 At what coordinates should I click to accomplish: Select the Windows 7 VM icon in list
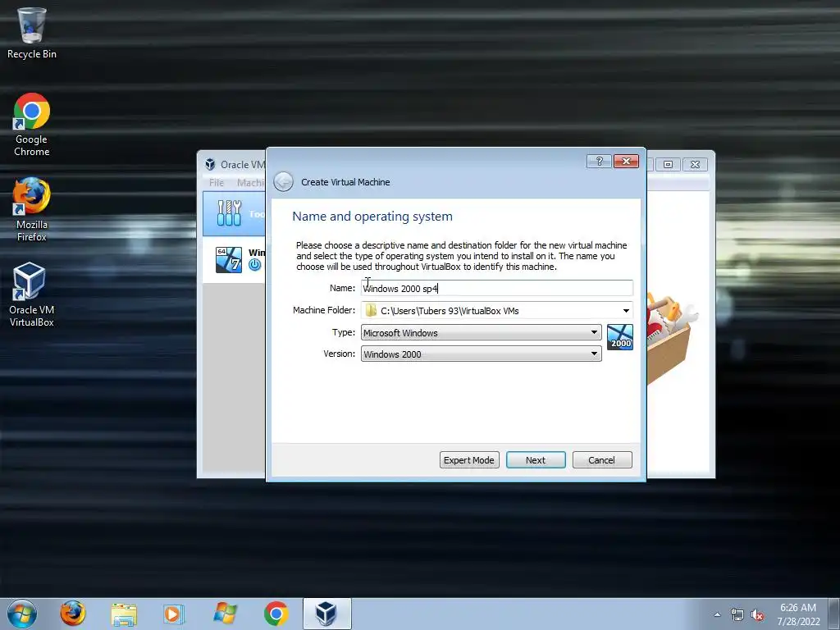tap(228, 260)
